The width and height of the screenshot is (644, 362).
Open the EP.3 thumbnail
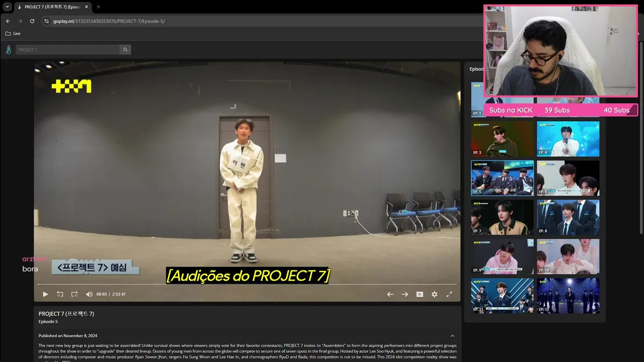pyautogui.click(x=502, y=139)
